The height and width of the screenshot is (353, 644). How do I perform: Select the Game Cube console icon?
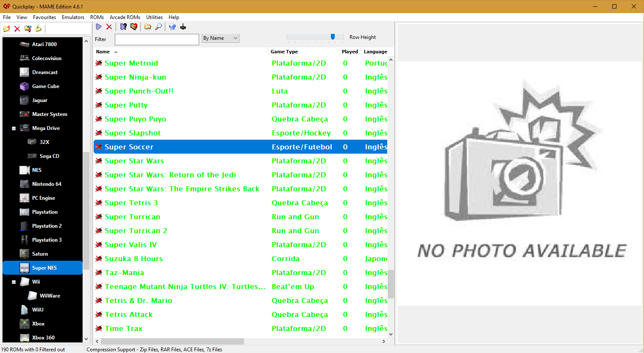(x=25, y=86)
